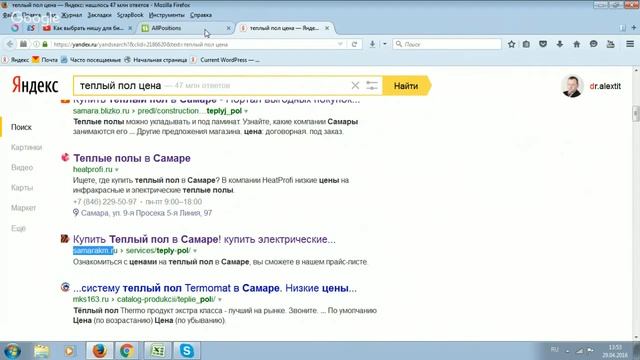Click the Найти search button
Screen dimensions: 640x360
pos(406,86)
